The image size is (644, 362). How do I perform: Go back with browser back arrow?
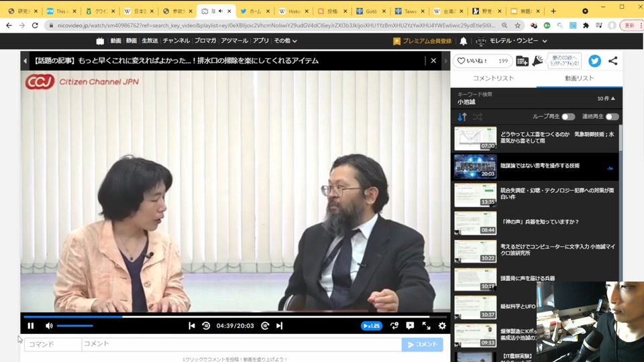click(x=9, y=25)
